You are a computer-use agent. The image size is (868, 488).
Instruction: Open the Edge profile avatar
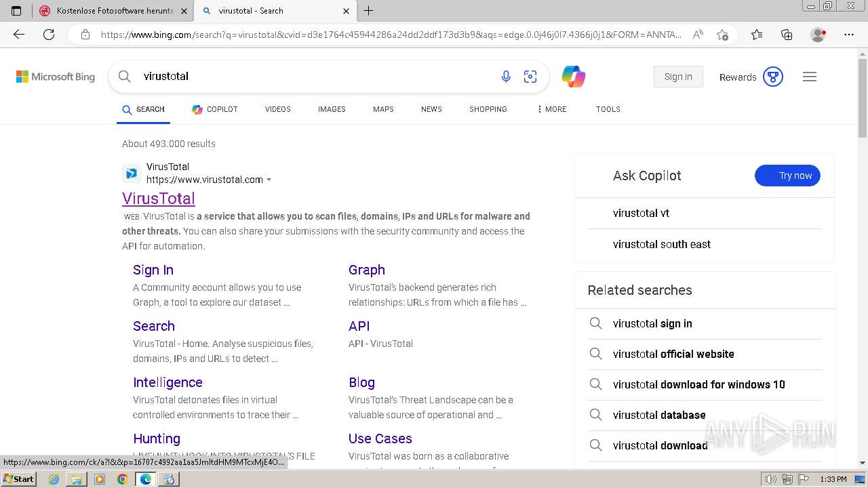click(818, 35)
